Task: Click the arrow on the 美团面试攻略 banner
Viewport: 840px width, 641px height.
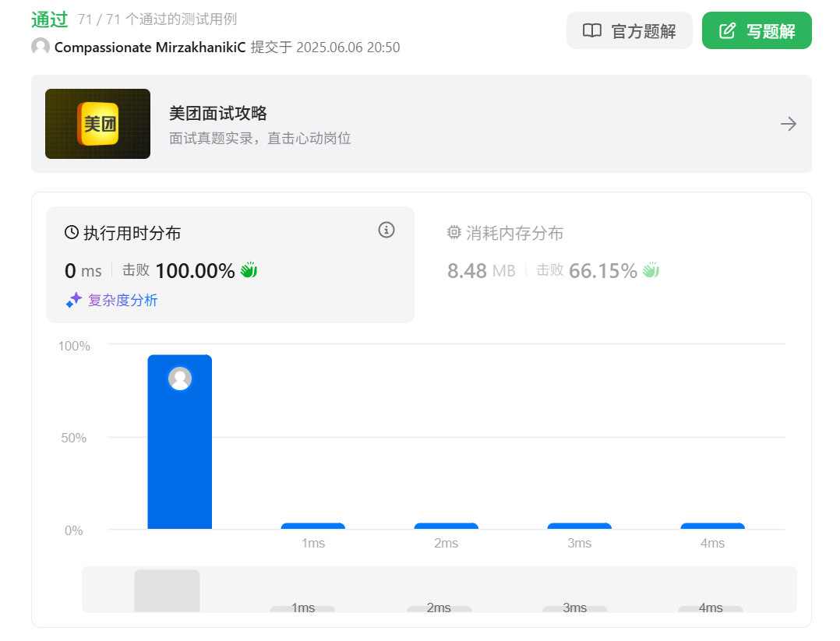Action: (x=788, y=125)
